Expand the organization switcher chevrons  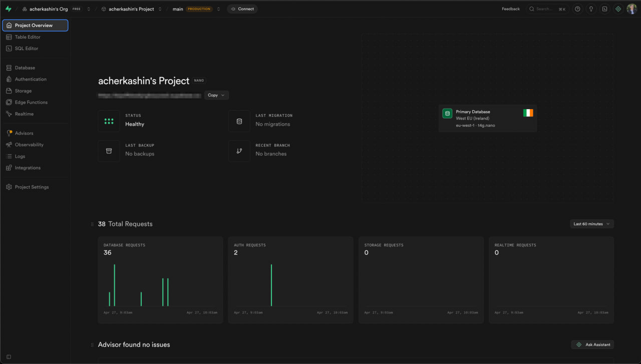tap(89, 9)
